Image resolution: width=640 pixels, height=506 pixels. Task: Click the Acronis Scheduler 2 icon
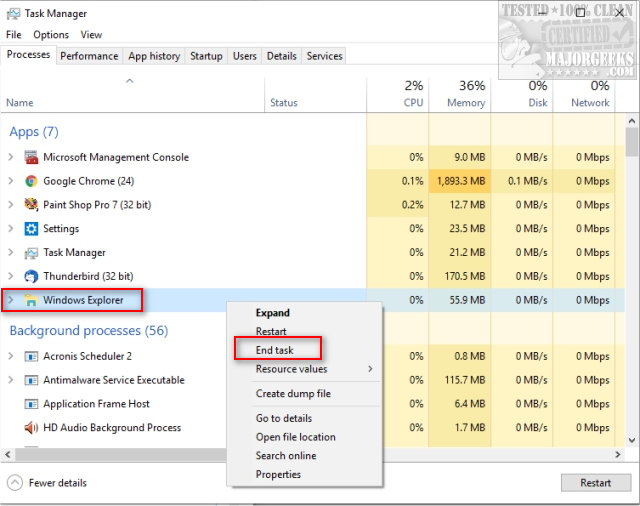pos(31,356)
